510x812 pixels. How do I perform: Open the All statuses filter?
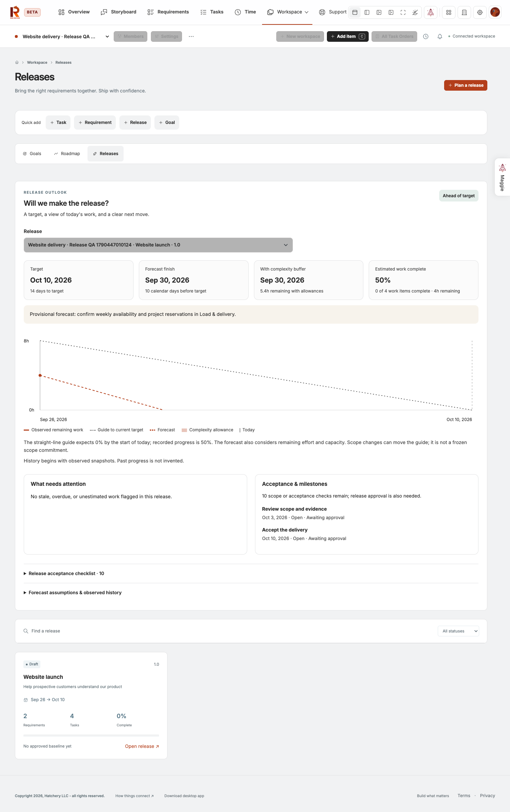(458, 631)
